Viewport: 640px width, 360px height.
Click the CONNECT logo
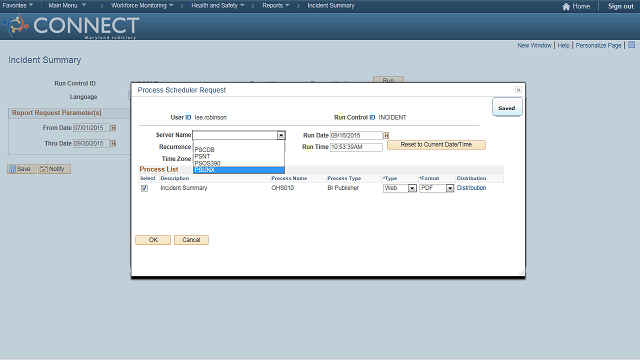click(x=71, y=26)
